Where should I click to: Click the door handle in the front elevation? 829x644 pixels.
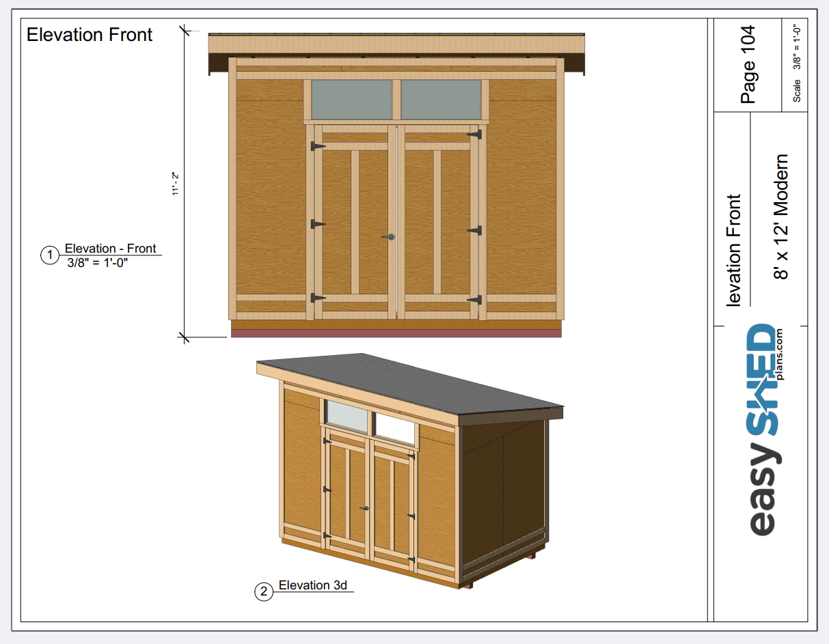[388, 237]
